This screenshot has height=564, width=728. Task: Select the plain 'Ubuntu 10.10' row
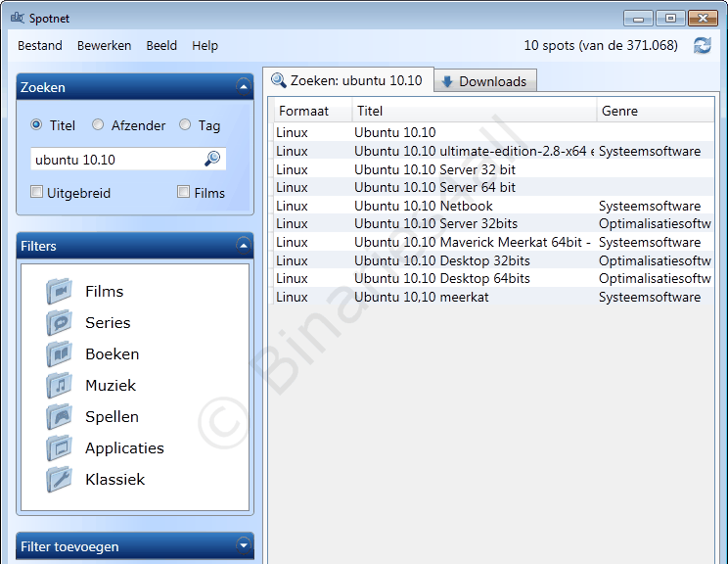click(x=493, y=132)
